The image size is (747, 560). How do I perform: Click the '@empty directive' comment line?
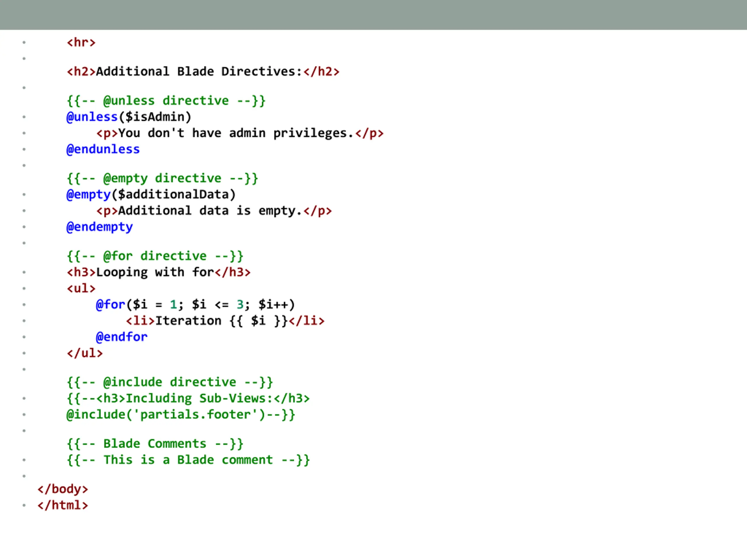click(x=163, y=178)
